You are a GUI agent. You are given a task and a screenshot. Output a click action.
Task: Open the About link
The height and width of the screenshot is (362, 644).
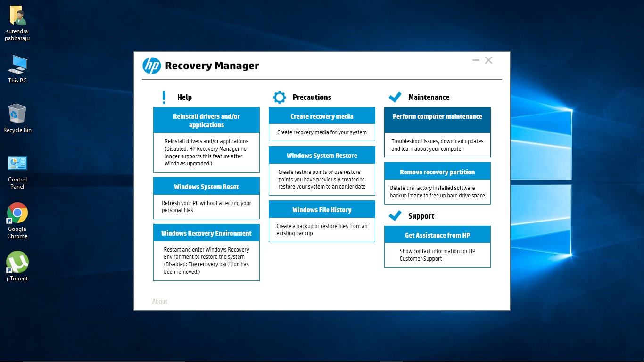pos(160,301)
